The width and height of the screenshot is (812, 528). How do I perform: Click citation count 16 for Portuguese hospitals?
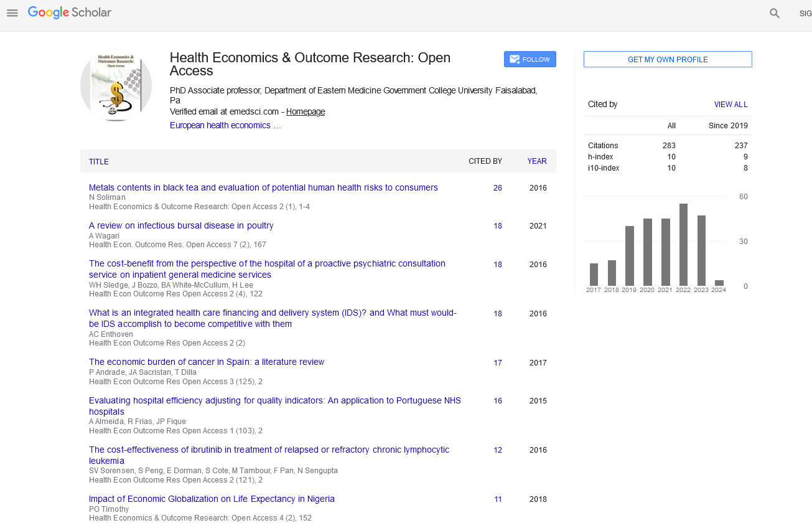pos(498,401)
